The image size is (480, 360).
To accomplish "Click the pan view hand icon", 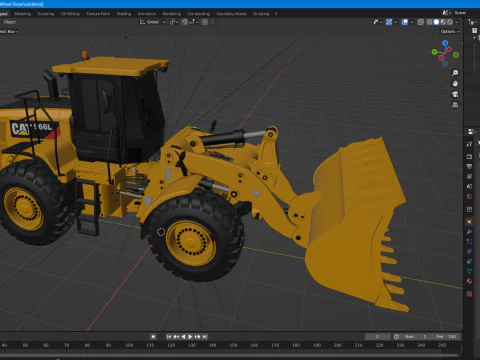I will point(455,83).
